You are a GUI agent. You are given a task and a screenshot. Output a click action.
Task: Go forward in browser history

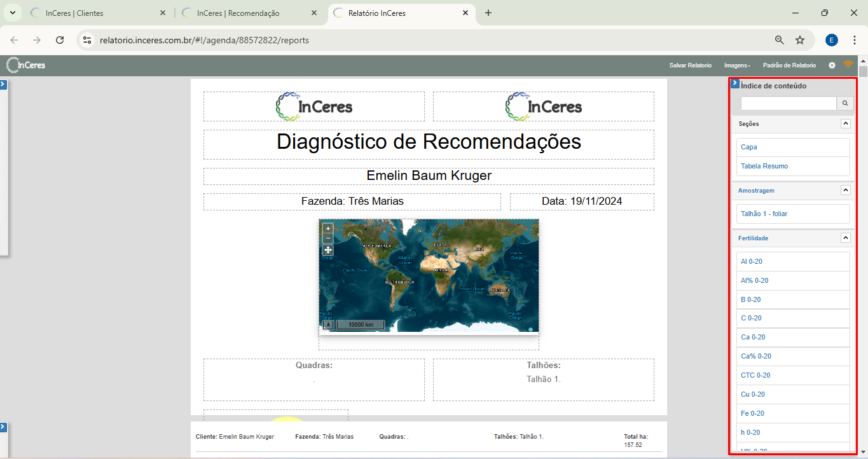click(37, 40)
